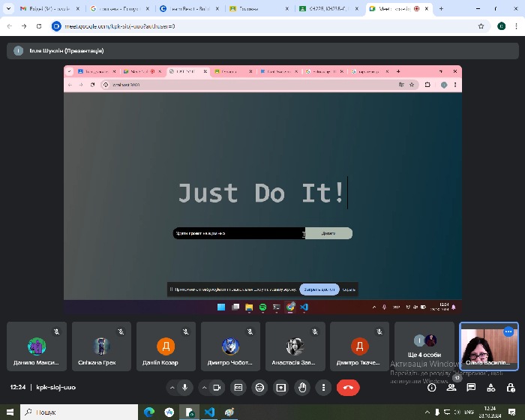The height and width of the screenshot is (420, 525).
Task: Open more options three-dot menu
Action: click(324, 387)
